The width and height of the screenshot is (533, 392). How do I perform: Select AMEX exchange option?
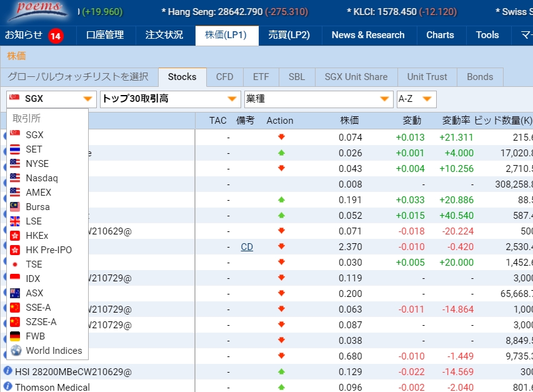(x=47, y=193)
